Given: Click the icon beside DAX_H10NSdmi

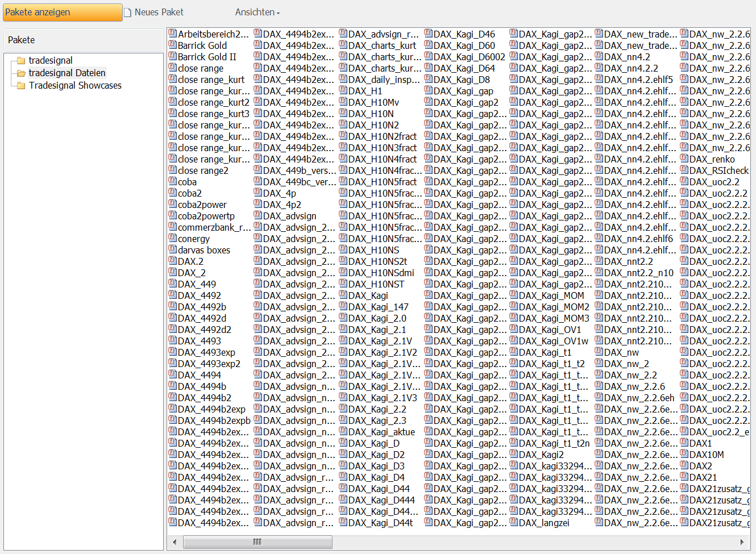Looking at the screenshot, I should pos(343,272).
